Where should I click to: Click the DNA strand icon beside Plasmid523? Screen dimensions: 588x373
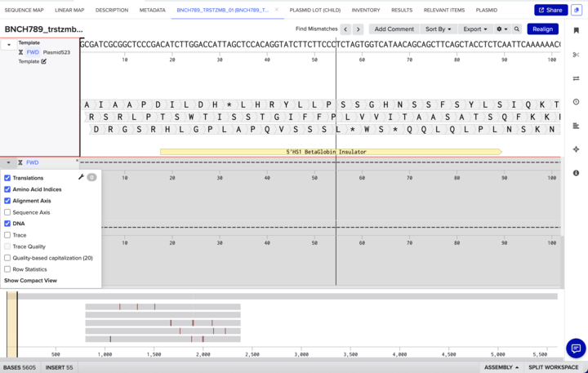pyautogui.click(x=21, y=52)
